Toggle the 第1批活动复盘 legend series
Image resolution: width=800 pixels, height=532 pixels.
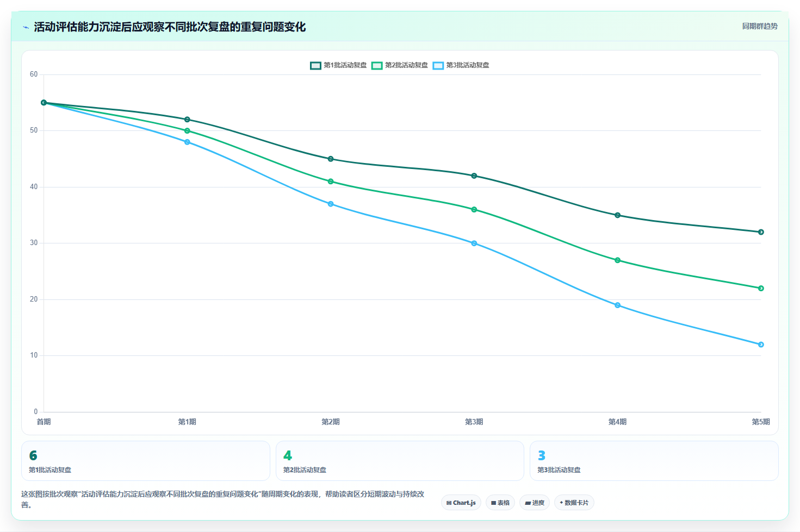tap(338, 65)
